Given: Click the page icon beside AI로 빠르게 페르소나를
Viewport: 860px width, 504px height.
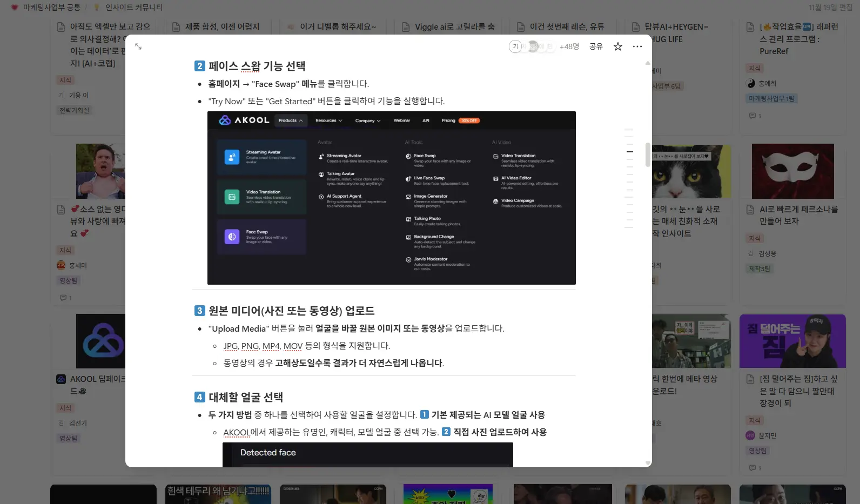Looking at the screenshot, I should click(x=750, y=210).
